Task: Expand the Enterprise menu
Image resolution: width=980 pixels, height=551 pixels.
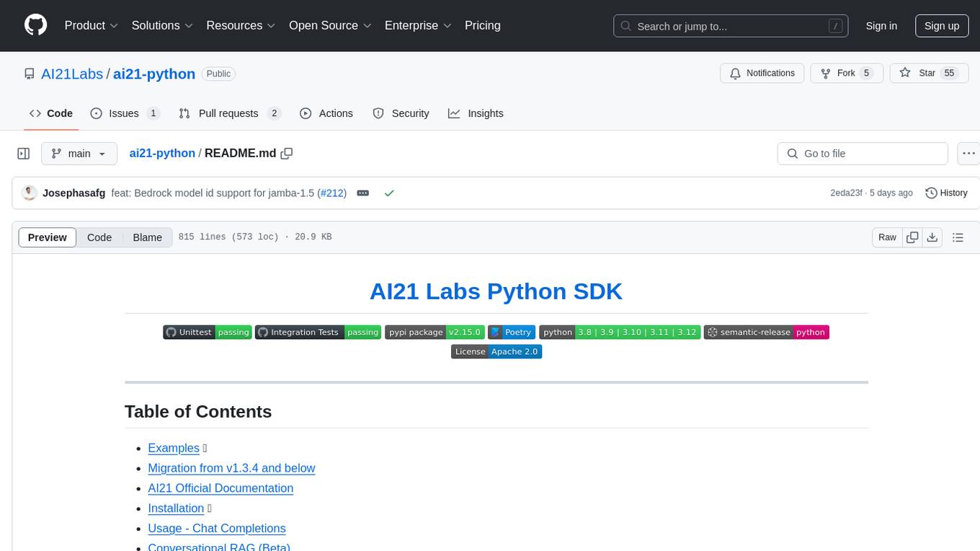Action: pos(418,25)
